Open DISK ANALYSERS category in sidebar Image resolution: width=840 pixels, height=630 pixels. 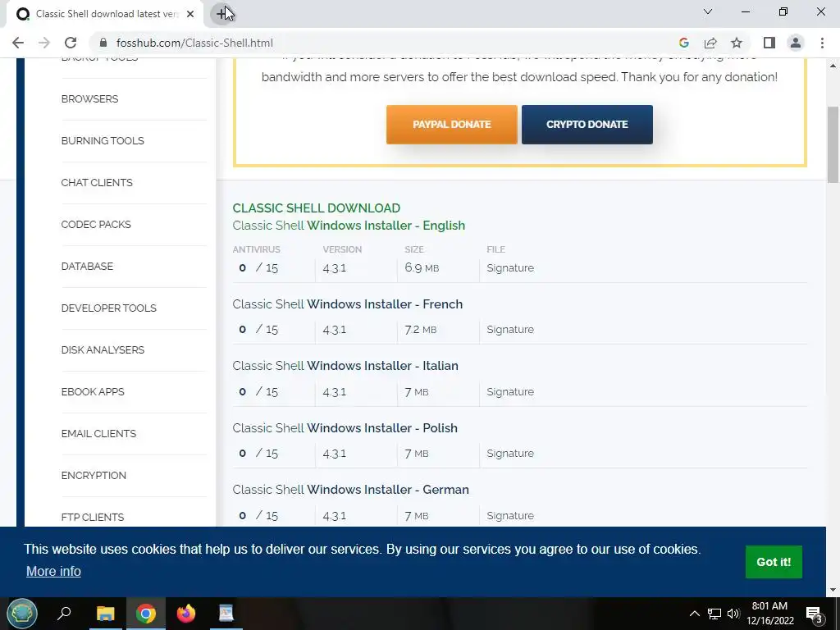point(103,349)
